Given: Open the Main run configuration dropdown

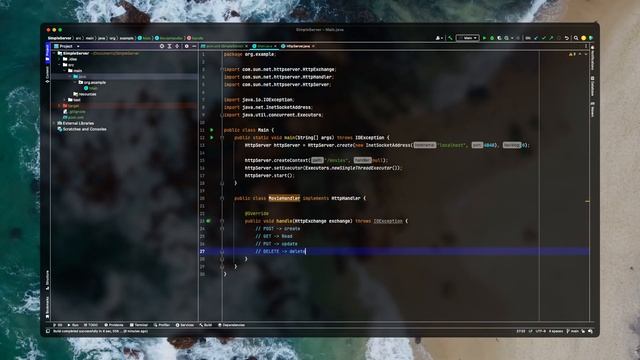Looking at the screenshot, I should pos(467,38).
